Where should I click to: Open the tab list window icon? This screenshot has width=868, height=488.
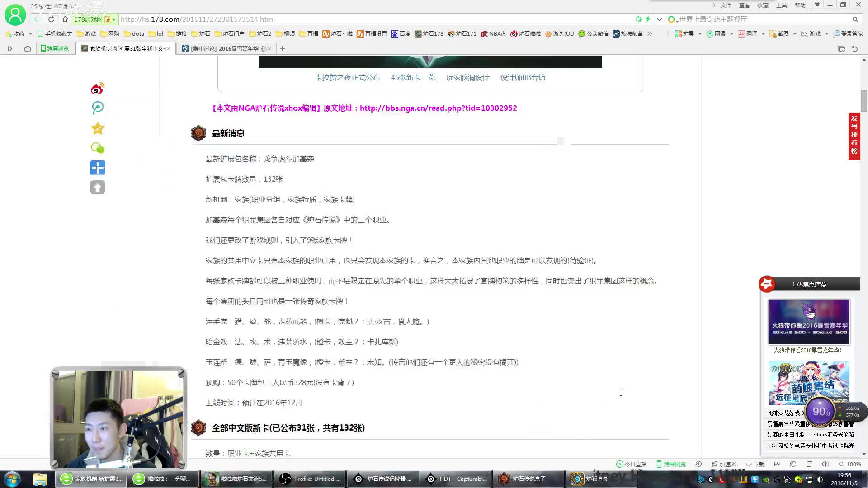[x=841, y=48]
